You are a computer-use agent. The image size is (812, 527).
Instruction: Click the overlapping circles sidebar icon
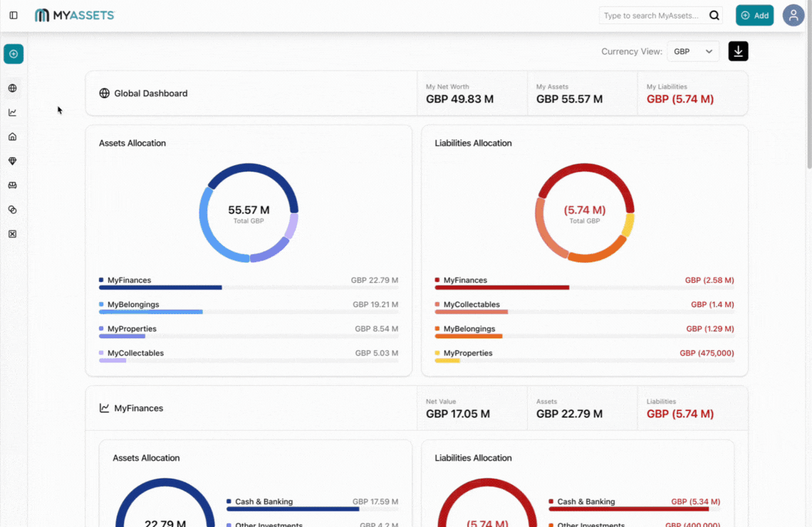pyautogui.click(x=12, y=209)
